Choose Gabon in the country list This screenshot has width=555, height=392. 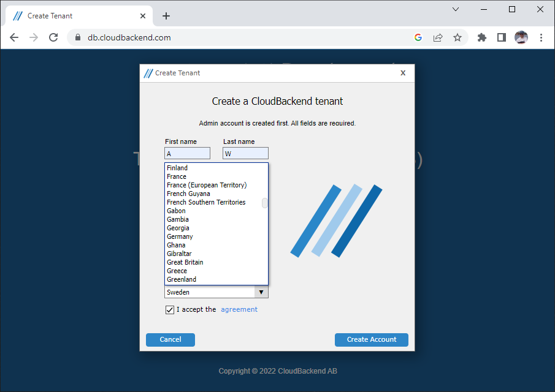click(x=214, y=211)
